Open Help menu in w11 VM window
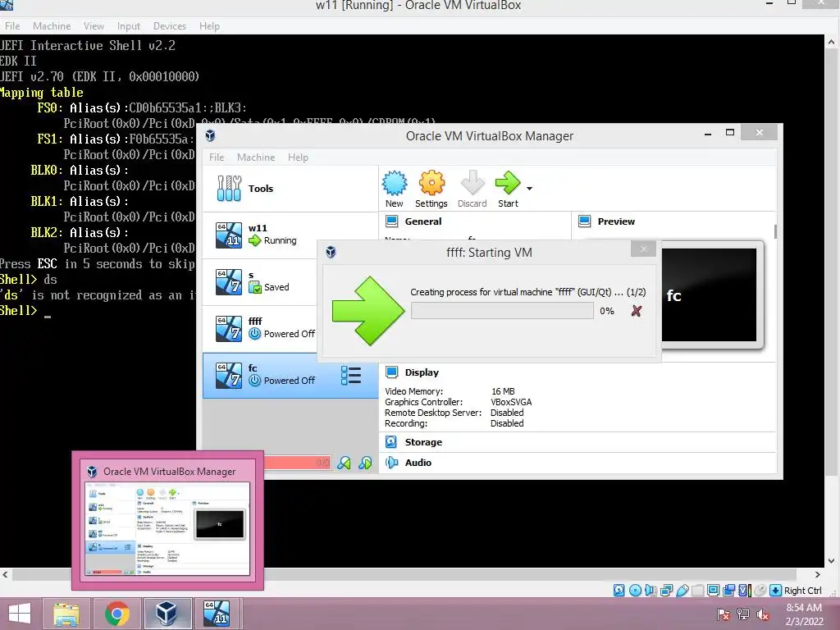 209,25
